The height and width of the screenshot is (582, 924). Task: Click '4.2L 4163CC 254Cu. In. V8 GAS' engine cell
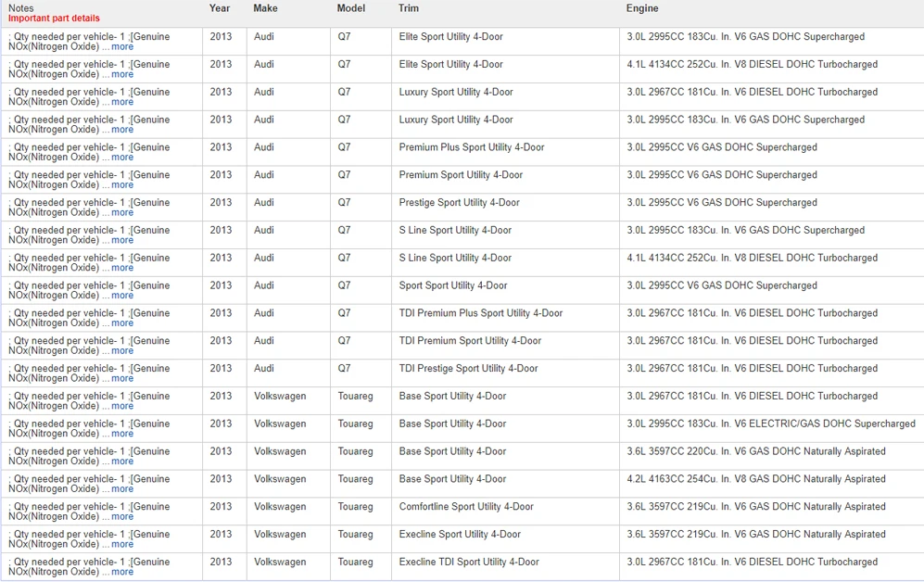coord(756,479)
